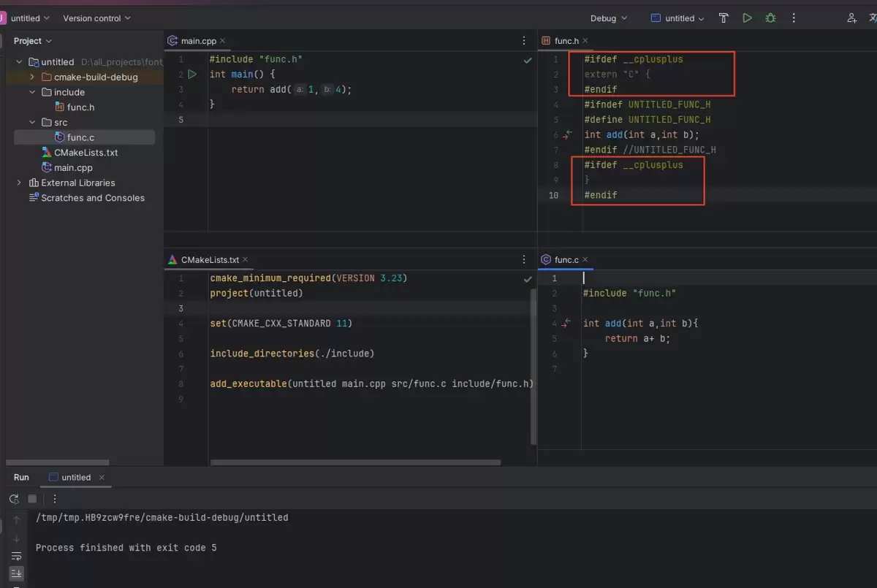The height and width of the screenshot is (588, 877).
Task: Toggle soft-wrap icon in console
Action: (x=16, y=557)
